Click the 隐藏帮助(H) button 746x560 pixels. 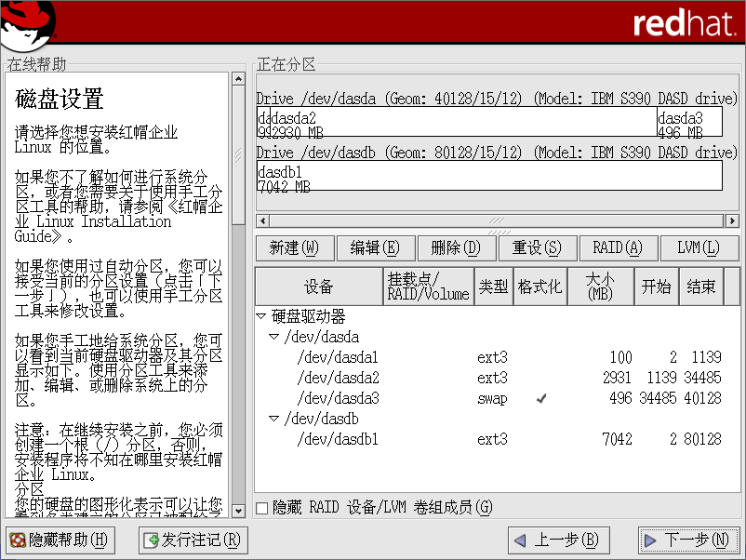point(60,540)
